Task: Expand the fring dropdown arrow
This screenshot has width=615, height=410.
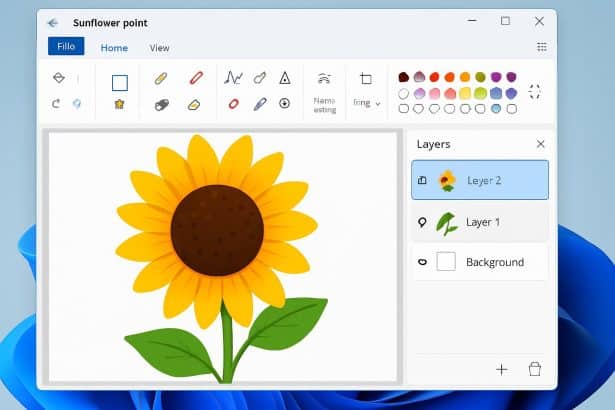Action: tap(378, 103)
